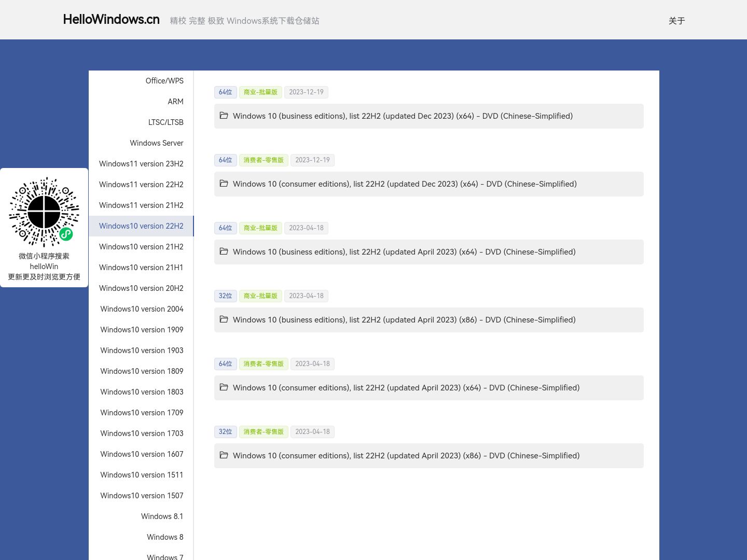
Task: Click the WeChat mini program QR code
Action: coord(44,212)
